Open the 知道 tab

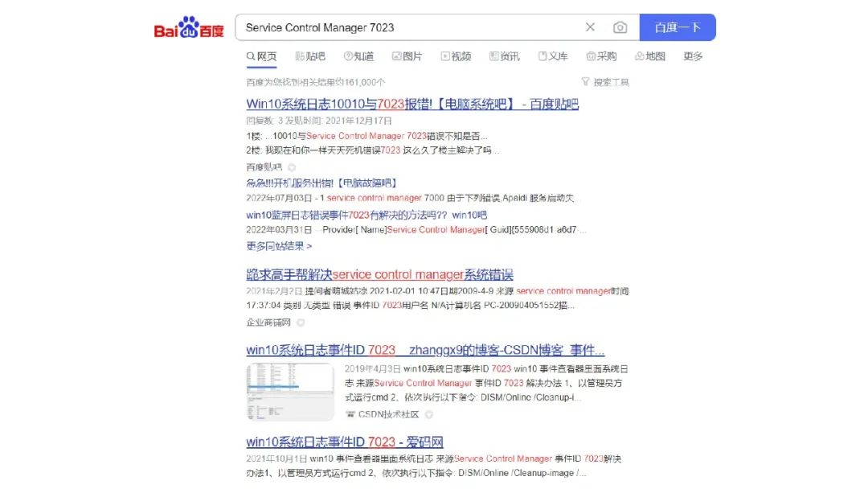tap(358, 56)
